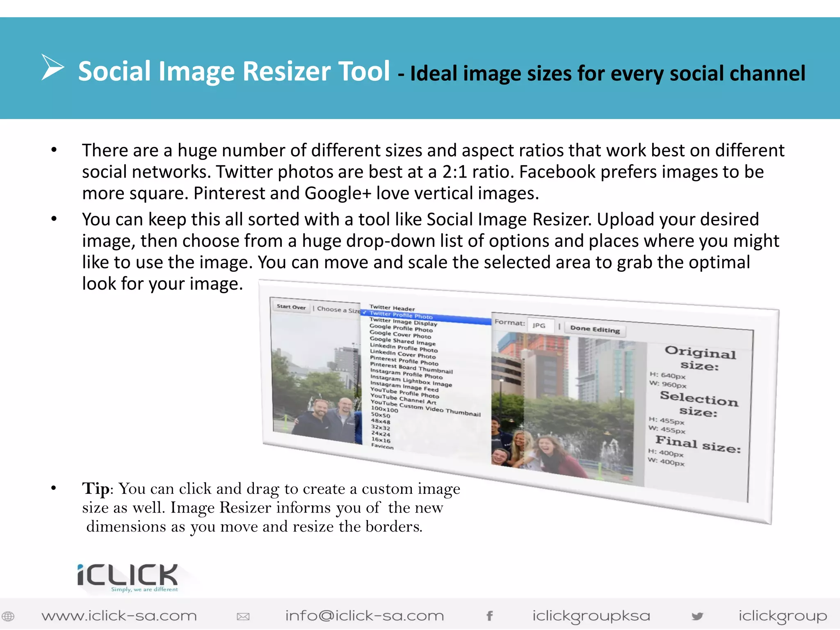This screenshot has height=630, width=840.
Task: Select LinkedIn Cover Photo option
Action: (403, 354)
